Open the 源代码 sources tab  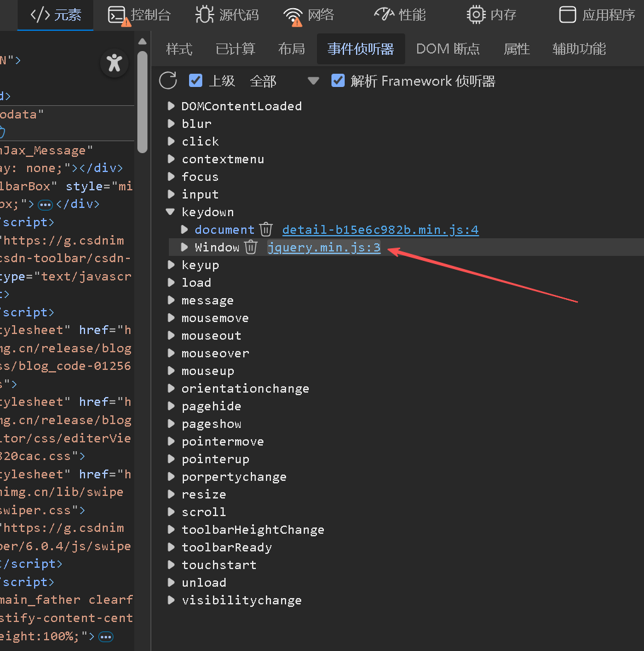point(227,15)
